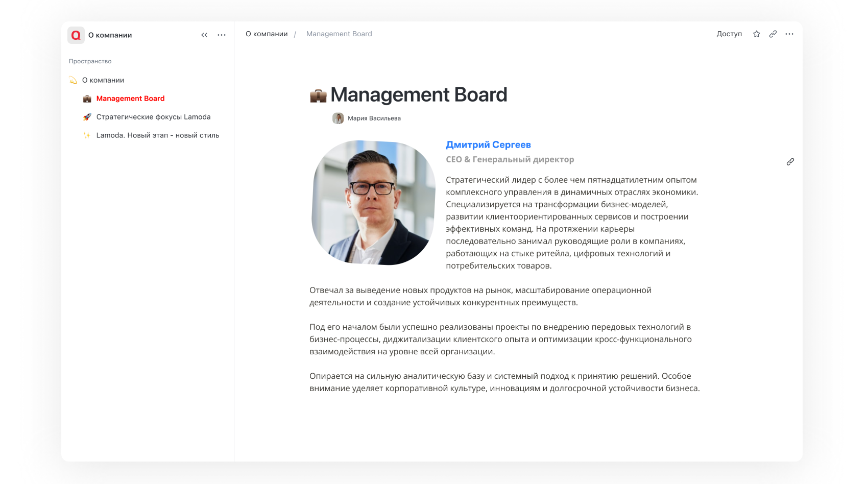Click the briefcase icon in sidebar tree
The image size is (868, 484).
coord(87,99)
